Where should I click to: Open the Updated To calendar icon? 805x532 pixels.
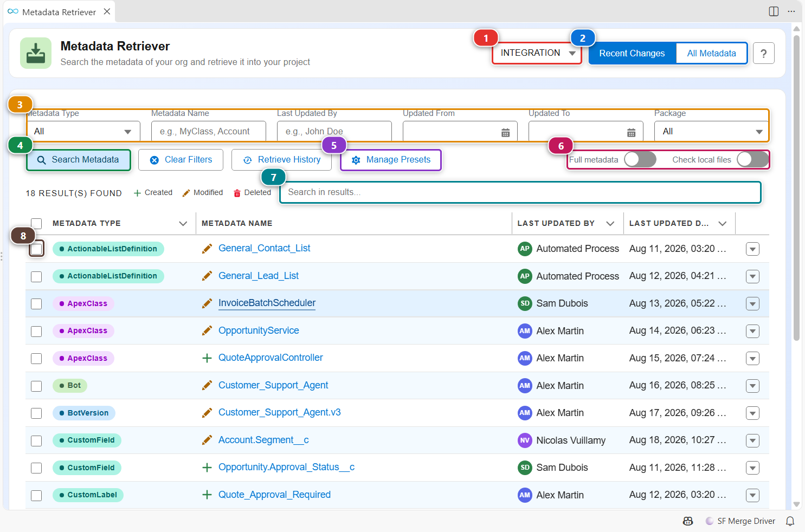click(631, 133)
